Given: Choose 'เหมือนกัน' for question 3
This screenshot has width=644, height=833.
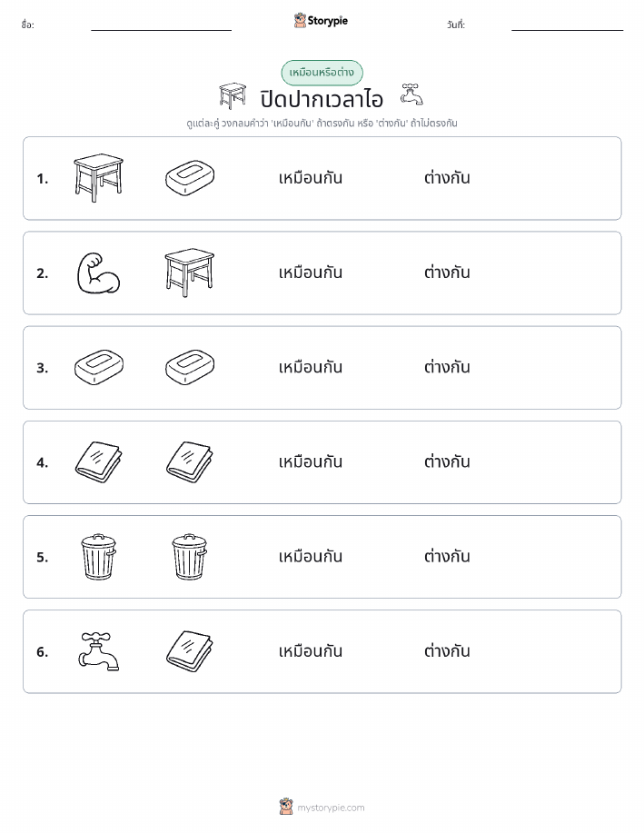Looking at the screenshot, I should [311, 367].
